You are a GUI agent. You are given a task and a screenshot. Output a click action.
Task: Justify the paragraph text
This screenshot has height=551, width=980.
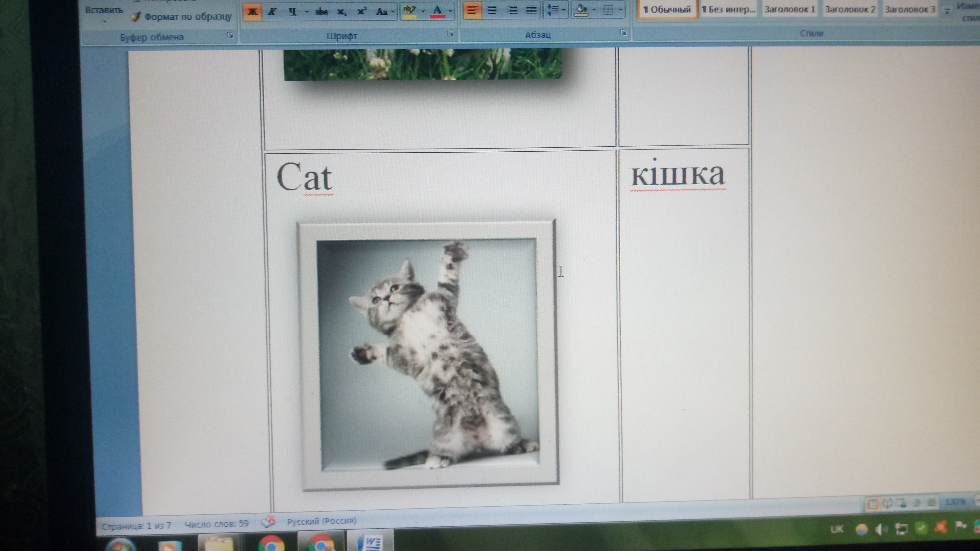coord(531,10)
